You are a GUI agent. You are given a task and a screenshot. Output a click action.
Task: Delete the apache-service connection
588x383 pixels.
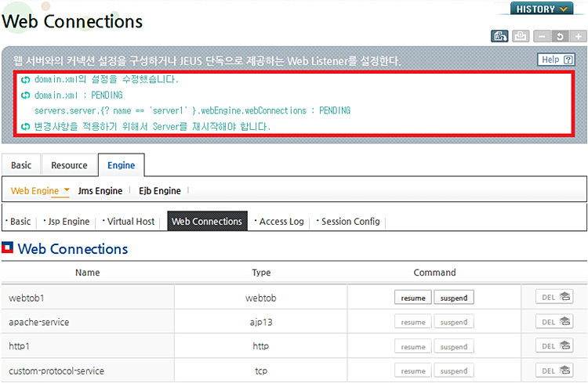pos(554,322)
